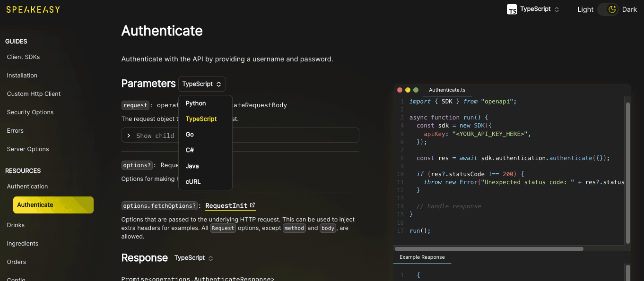
Task: Click the apiKey code line
Action: (478, 134)
